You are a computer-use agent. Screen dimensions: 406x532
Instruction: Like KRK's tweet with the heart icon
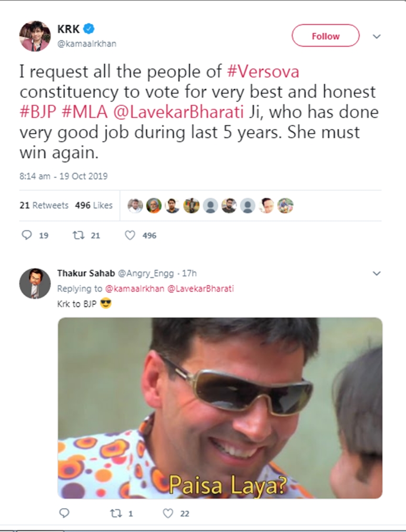coord(130,235)
